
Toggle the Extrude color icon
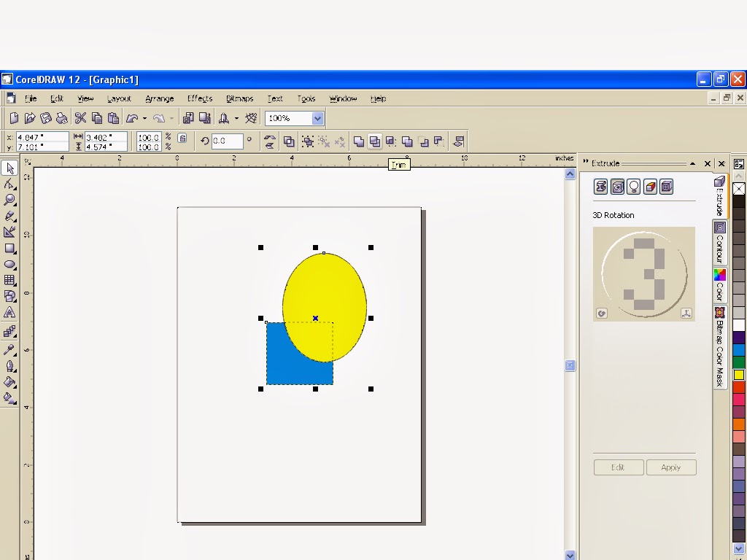[x=650, y=187]
